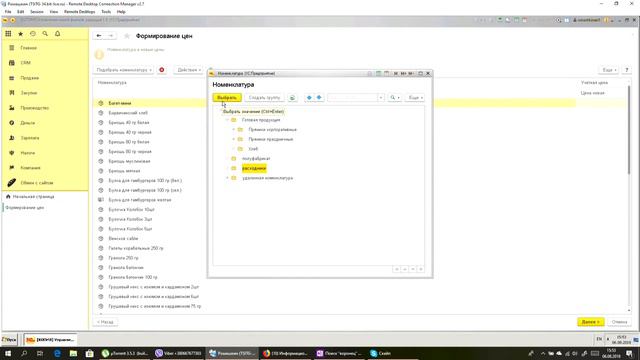Open the Еще menu of price form
The image size is (640, 360).
tap(609, 70)
